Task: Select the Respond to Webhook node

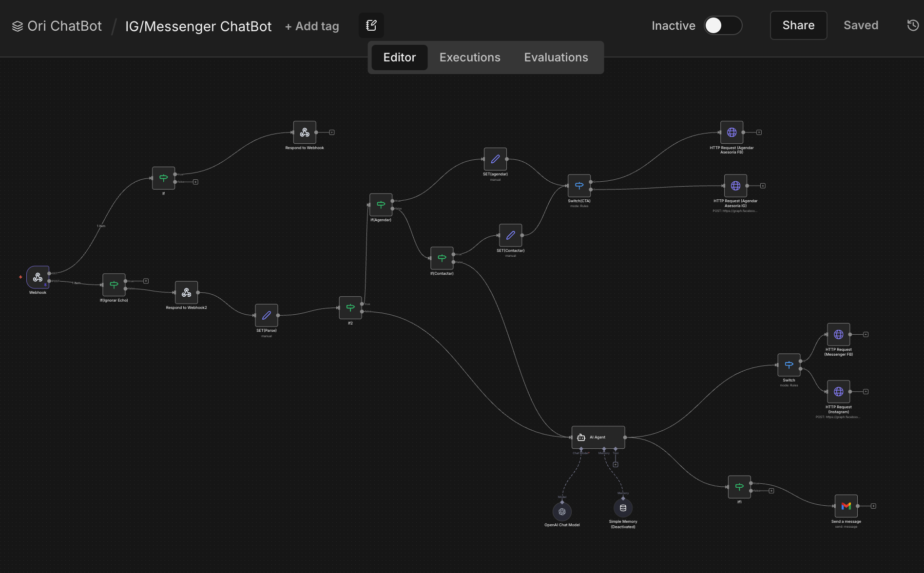Action: (x=305, y=132)
